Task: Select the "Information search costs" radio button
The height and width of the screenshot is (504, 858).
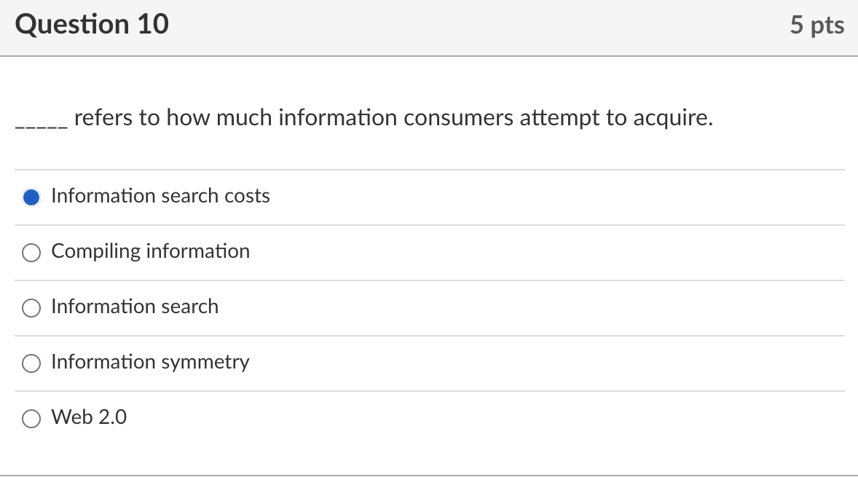Action: click(31, 197)
